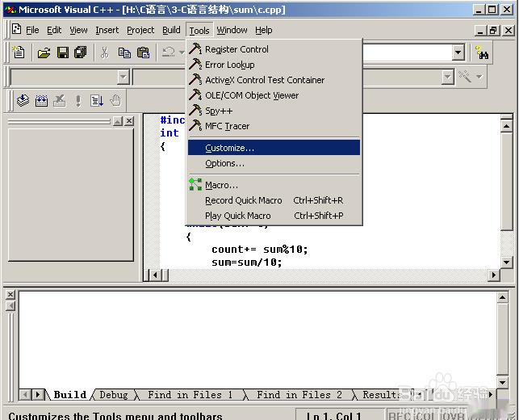Open the View menu
This screenshot has height=420, width=519.
[x=78, y=30]
